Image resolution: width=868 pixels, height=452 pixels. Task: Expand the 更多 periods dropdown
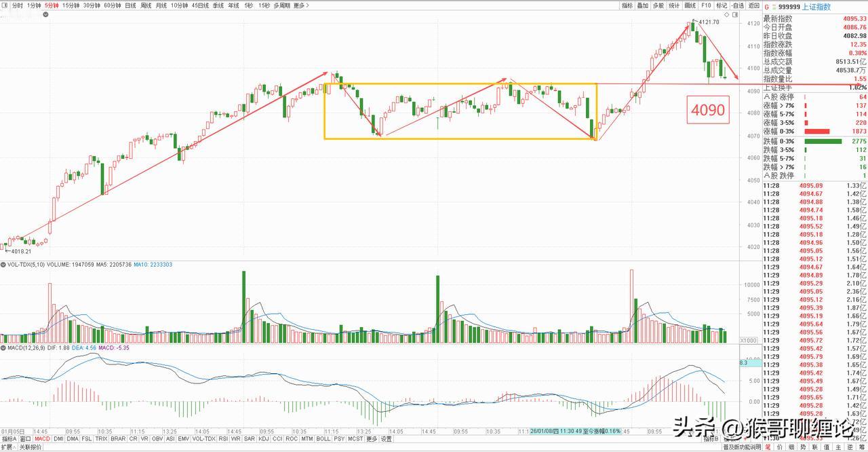click(x=301, y=5)
